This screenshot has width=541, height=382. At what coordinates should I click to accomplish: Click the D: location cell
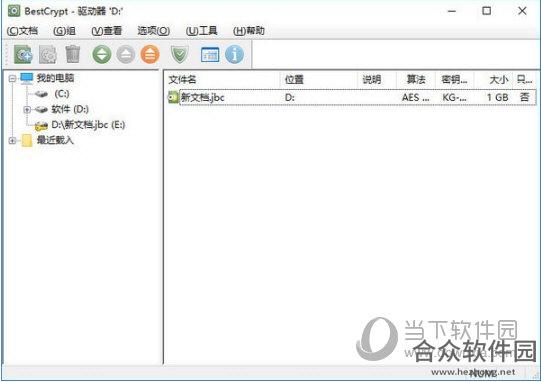click(x=290, y=98)
